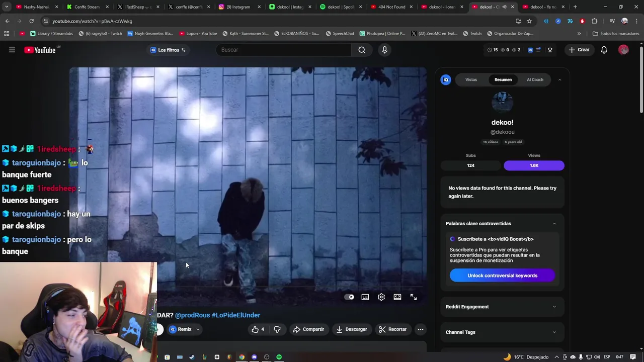Open site information icon in address bar
Viewport: 644px width, 362px height.
tap(46, 21)
